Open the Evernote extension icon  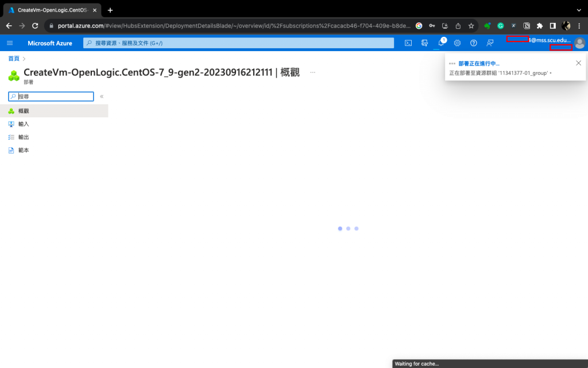pos(488,26)
